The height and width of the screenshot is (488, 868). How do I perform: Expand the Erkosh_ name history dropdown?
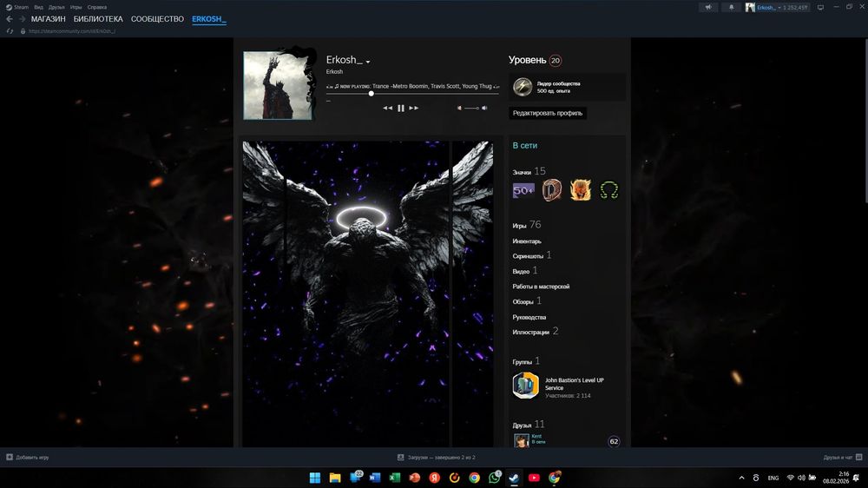pos(368,63)
